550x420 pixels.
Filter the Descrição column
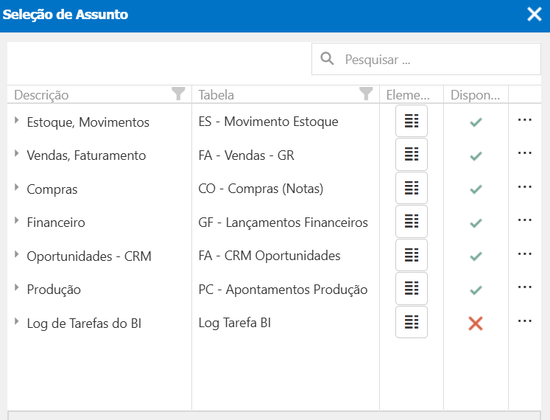coord(178,94)
